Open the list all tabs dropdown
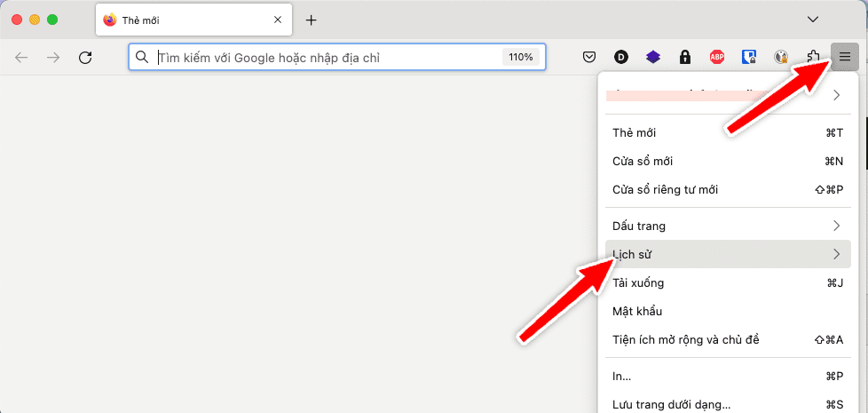This screenshot has width=868, height=413. pyautogui.click(x=812, y=20)
